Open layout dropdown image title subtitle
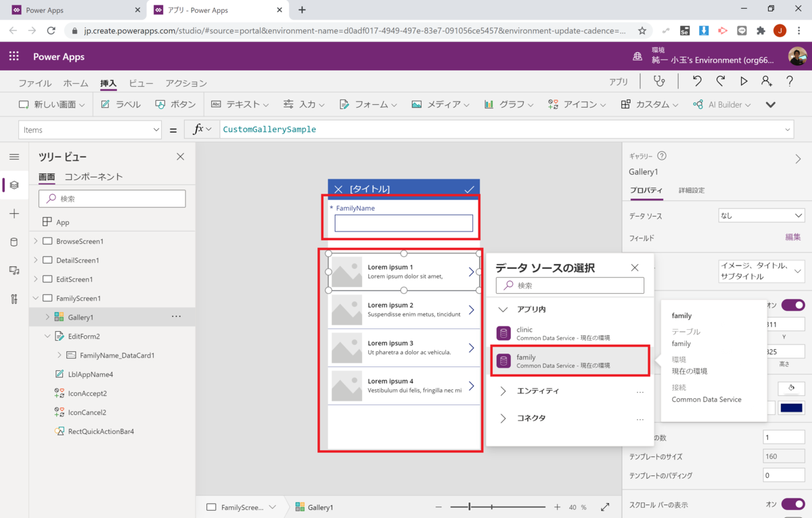 coord(761,271)
